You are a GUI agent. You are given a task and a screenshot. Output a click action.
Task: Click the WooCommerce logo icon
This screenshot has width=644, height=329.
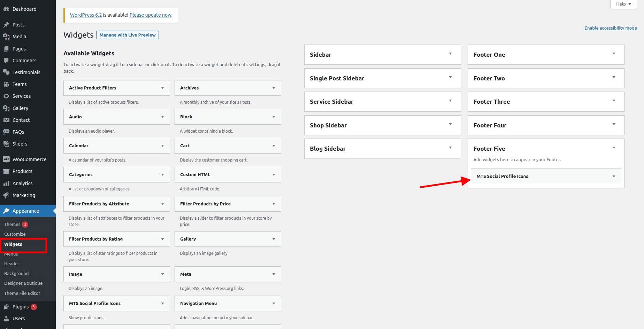pos(6,159)
